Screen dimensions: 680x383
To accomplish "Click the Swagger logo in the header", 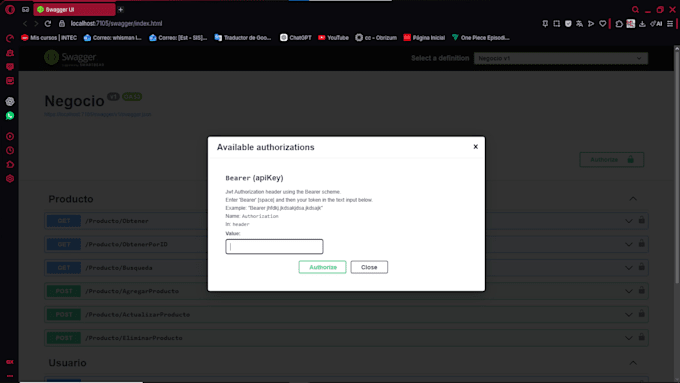I will click(74, 58).
